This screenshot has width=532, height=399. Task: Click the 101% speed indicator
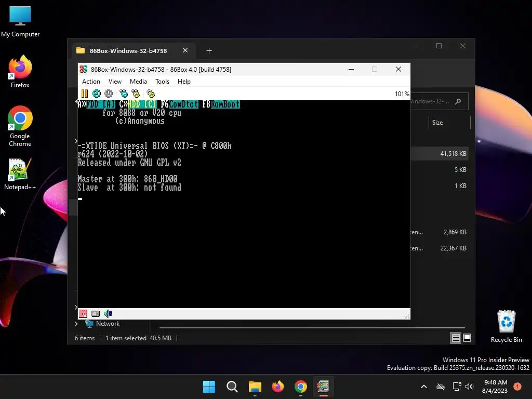pyautogui.click(x=402, y=94)
